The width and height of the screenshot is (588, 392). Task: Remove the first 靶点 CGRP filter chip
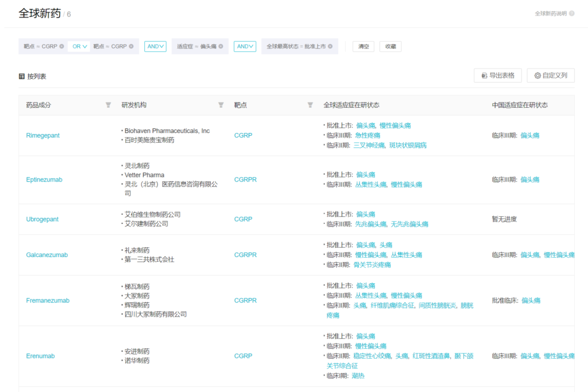(62, 46)
